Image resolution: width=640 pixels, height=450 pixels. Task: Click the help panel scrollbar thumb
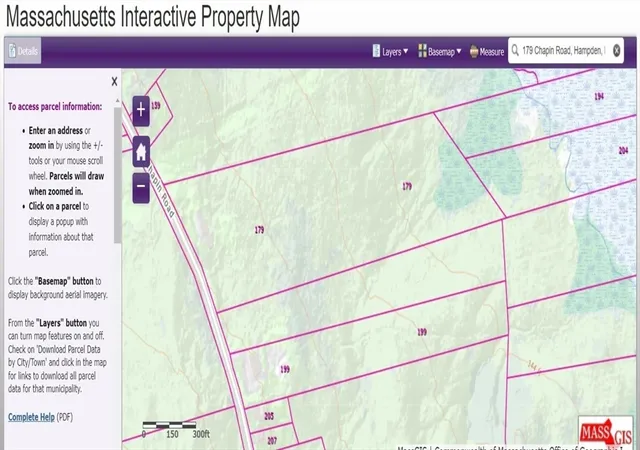tap(118, 176)
